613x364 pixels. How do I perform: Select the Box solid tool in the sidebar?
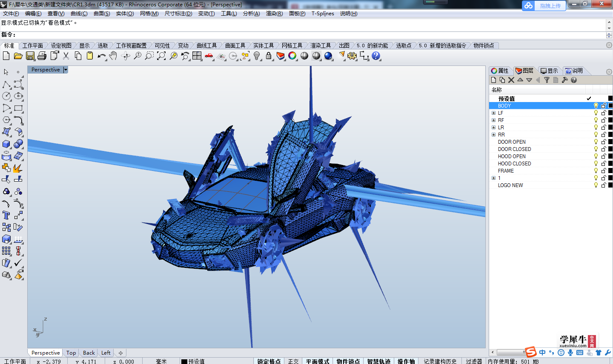point(6,144)
